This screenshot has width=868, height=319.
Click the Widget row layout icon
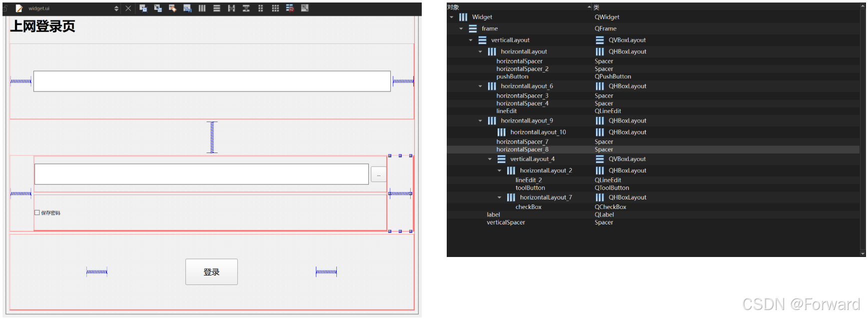pyautogui.click(x=463, y=17)
